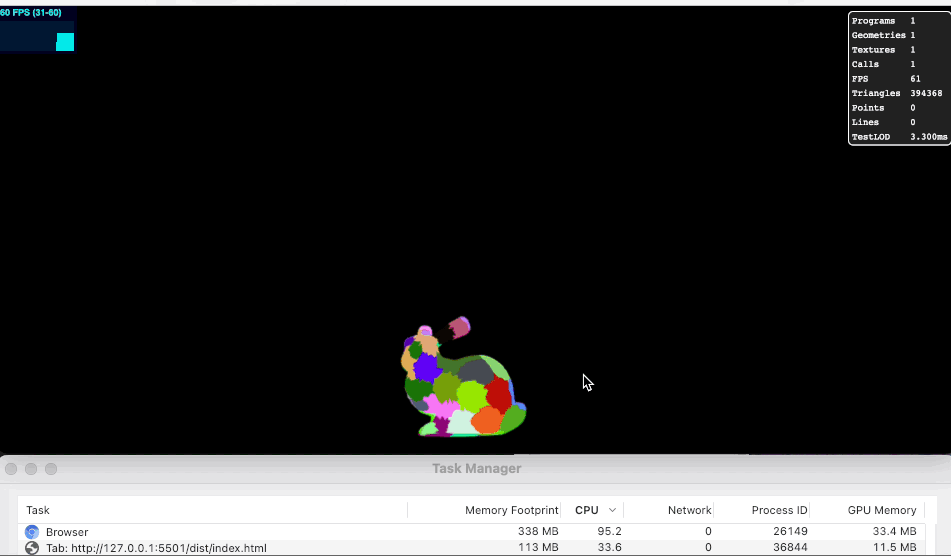This screenshot has width=951, height=556.
Task: Click the Geometries row in render stats
Action: (x=899, y=35)
